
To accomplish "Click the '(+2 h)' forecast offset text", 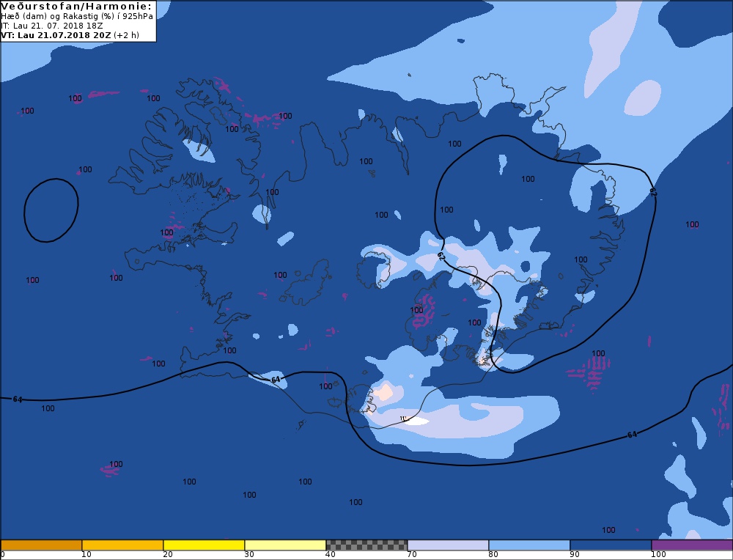I will pos(126,35).
